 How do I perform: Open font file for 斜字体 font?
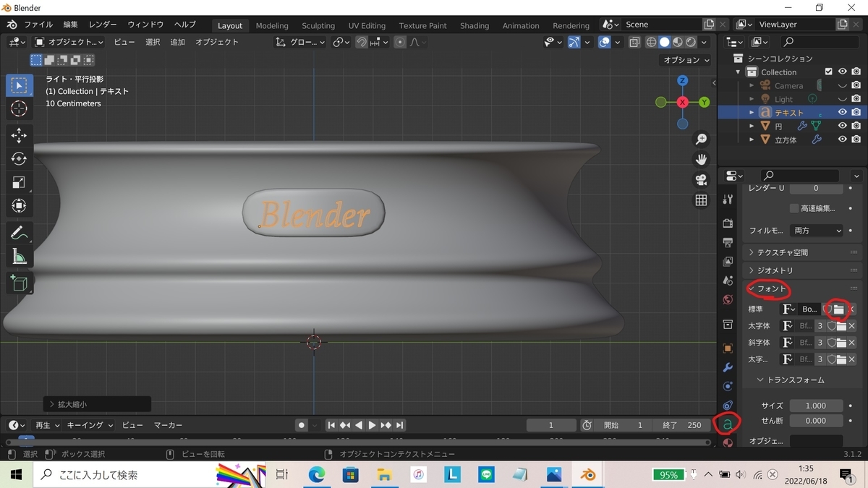[841, 343]
